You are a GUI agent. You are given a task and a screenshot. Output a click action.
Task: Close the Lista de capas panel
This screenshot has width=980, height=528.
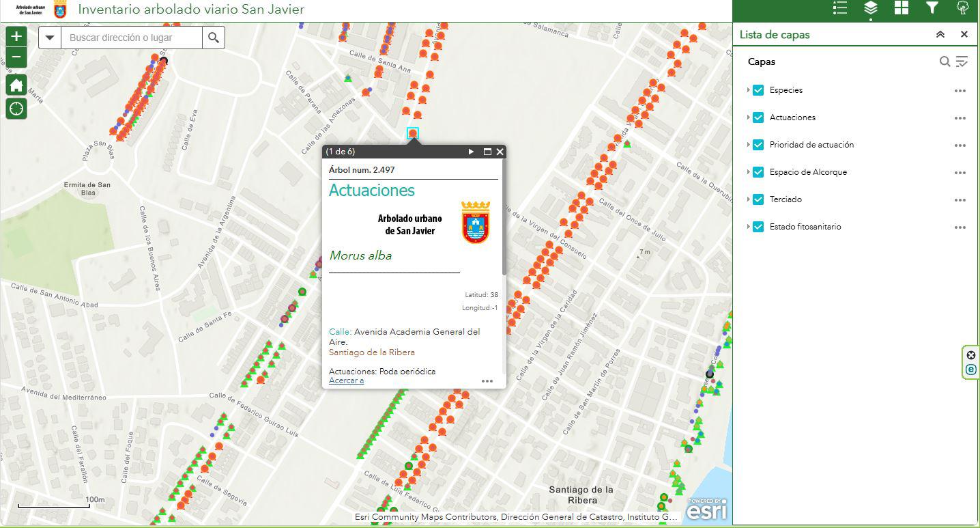(x=964, y=34)
